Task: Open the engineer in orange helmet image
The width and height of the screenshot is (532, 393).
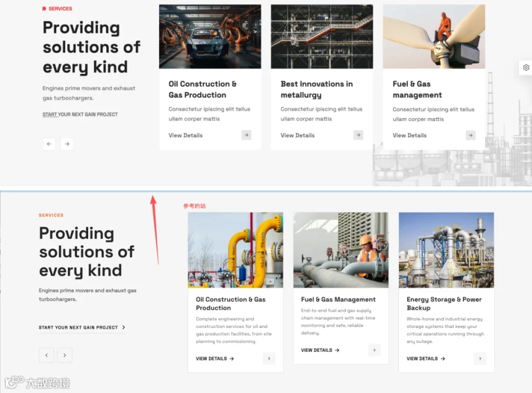Action: [x=341, y=250]
